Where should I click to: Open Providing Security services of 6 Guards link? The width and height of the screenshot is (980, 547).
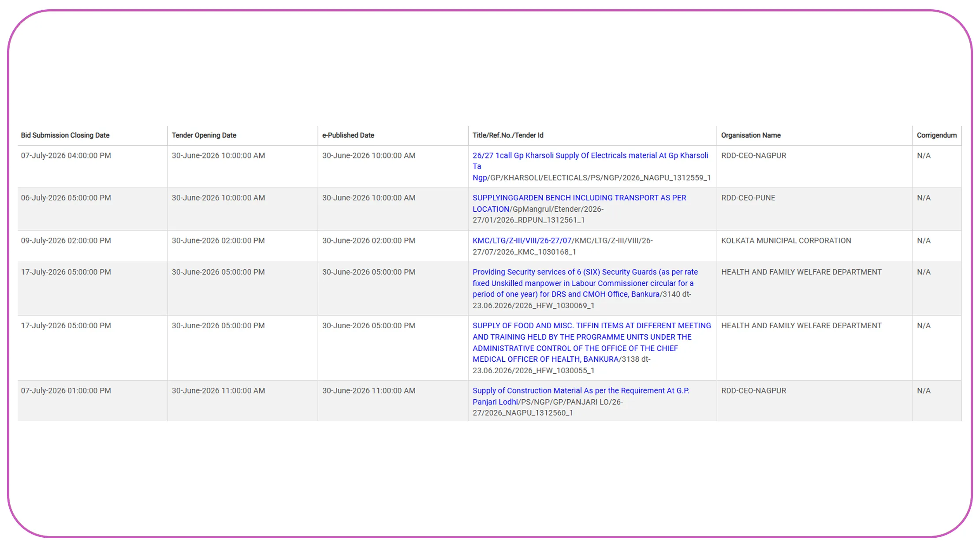pos(585,283)
